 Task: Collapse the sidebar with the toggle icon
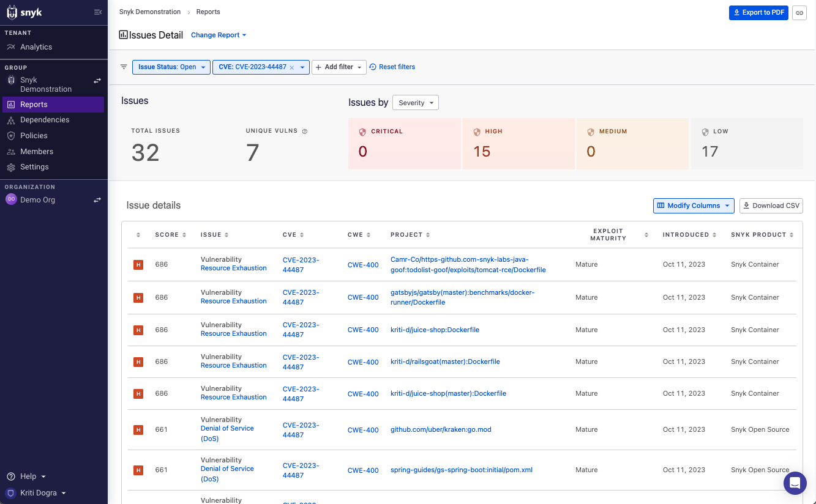[98, 12]
